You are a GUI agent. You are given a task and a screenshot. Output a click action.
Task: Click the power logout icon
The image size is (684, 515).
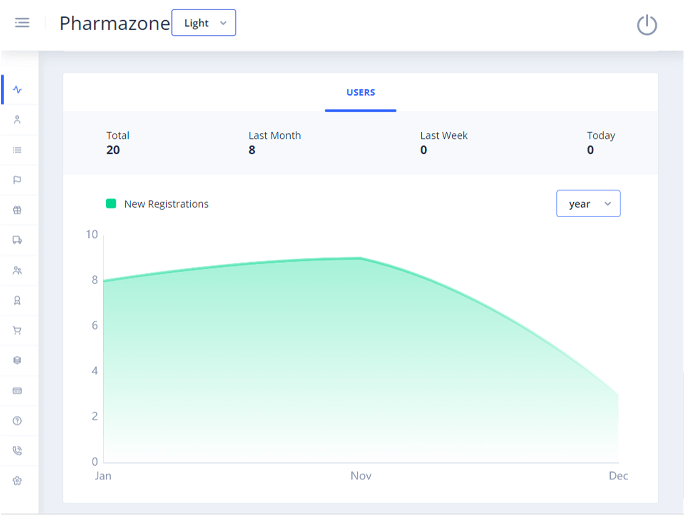click(647, 25)
